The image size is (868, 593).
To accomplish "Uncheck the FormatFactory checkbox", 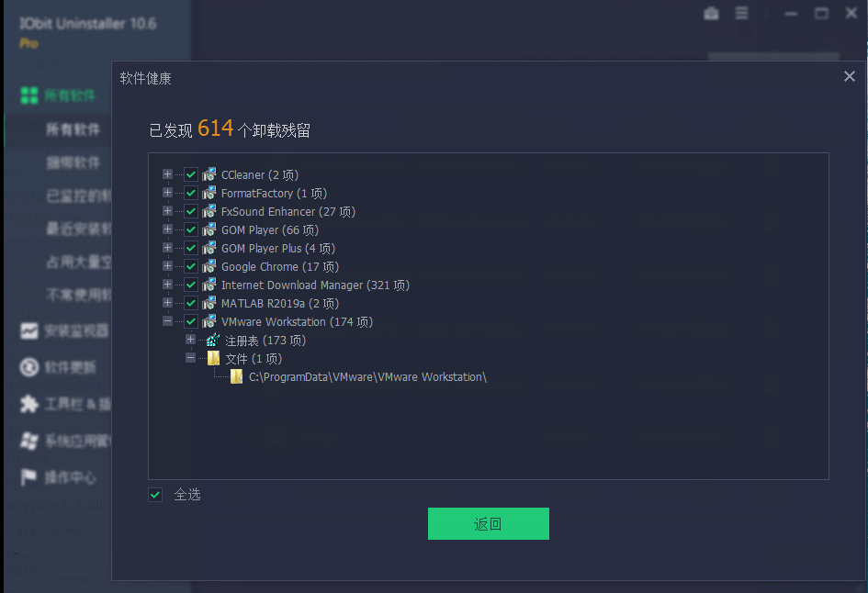I will [191, 193].
